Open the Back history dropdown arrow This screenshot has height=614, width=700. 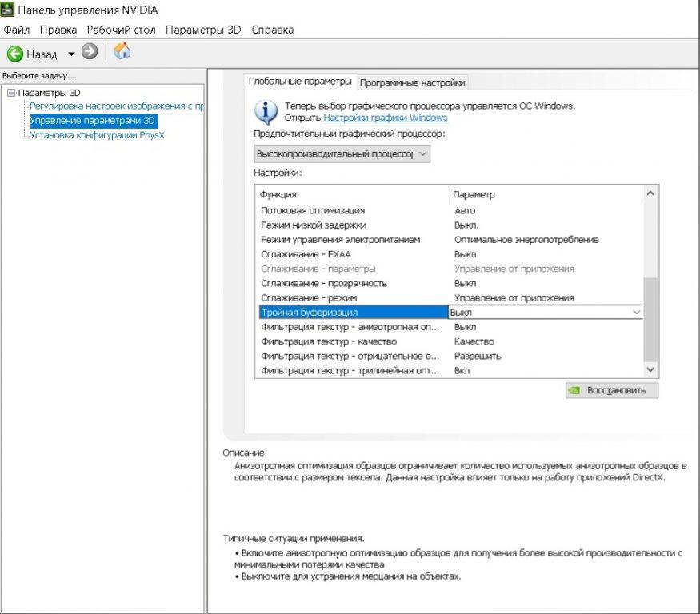[x=71, y=54]
